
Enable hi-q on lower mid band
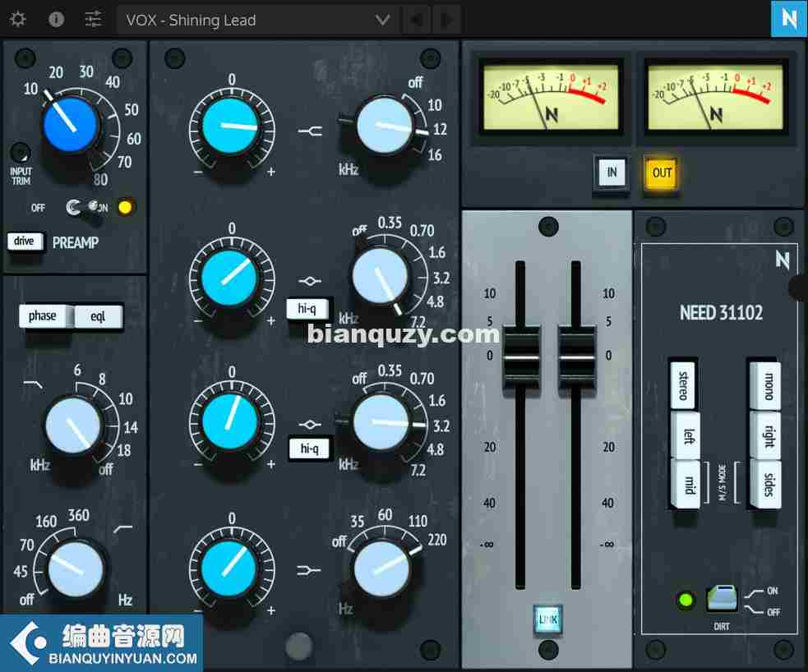click(x=309, y=449)
